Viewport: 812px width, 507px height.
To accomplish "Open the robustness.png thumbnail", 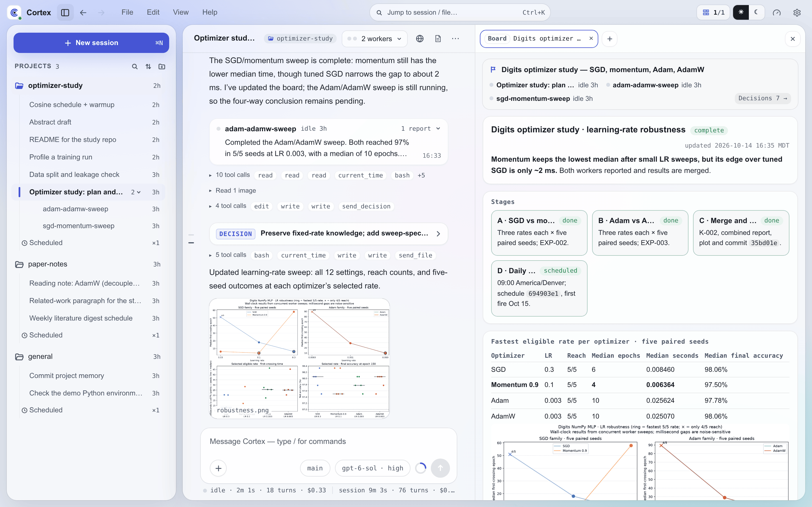I will pyautogui.click(x=299, y=359).
